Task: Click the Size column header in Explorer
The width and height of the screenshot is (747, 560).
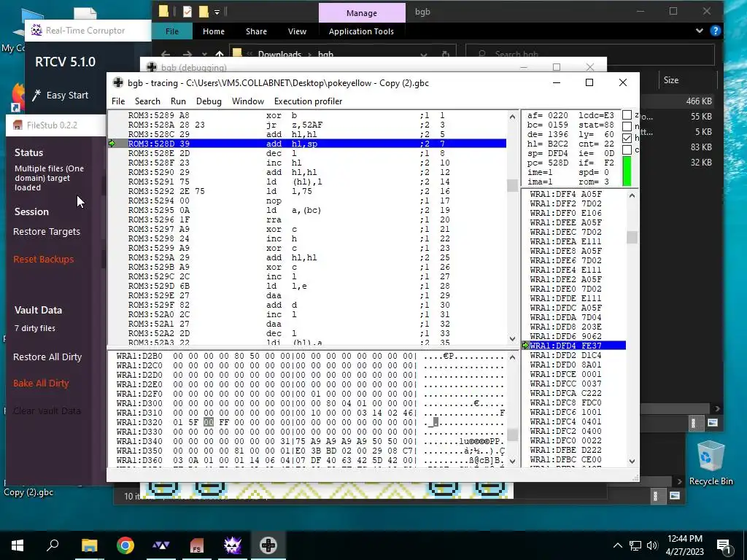Action: point(671,80)
